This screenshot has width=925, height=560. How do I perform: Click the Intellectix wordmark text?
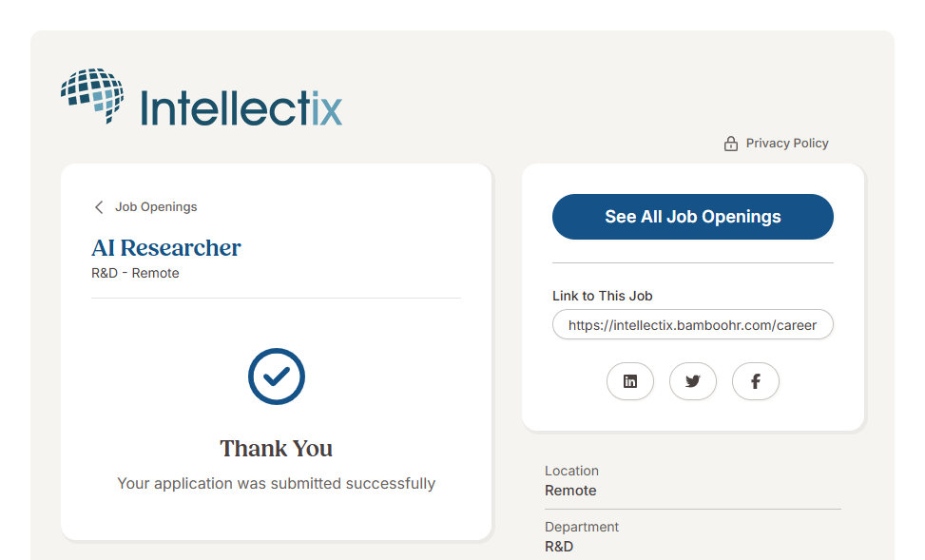241,107
